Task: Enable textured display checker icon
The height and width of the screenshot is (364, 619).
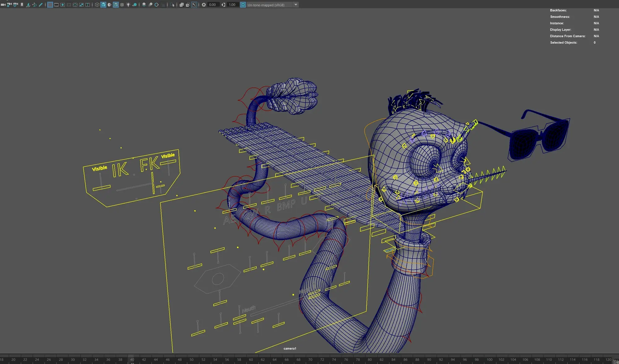Action: coord(122,5)
